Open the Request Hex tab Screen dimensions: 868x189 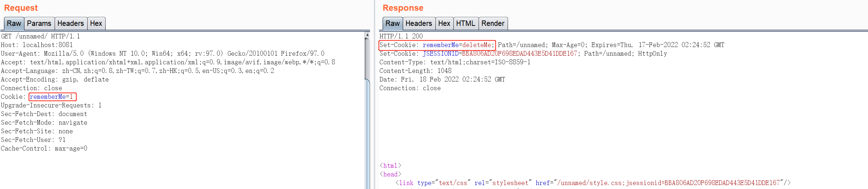[96, 23]
